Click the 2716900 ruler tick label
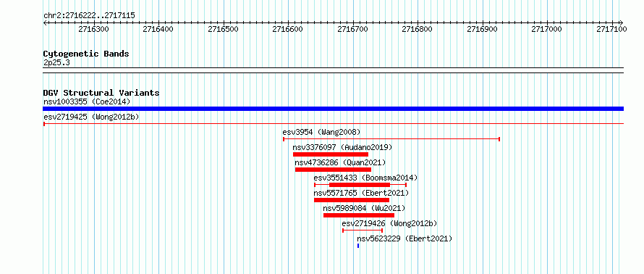 (482, 29)
